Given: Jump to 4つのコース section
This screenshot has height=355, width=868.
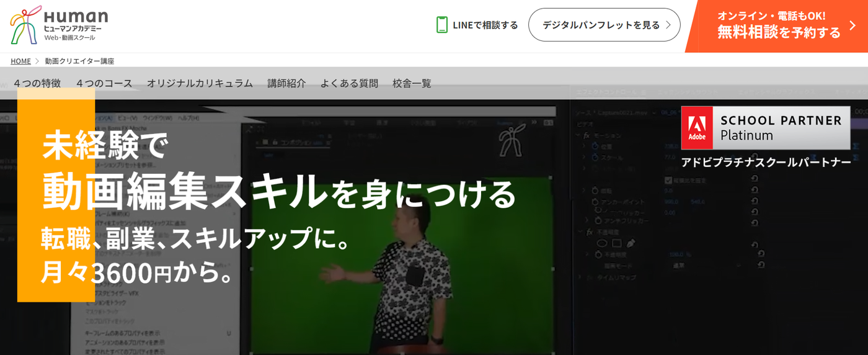Looking at the screenshot, I should pyautogui.click(x=104, y=83).
